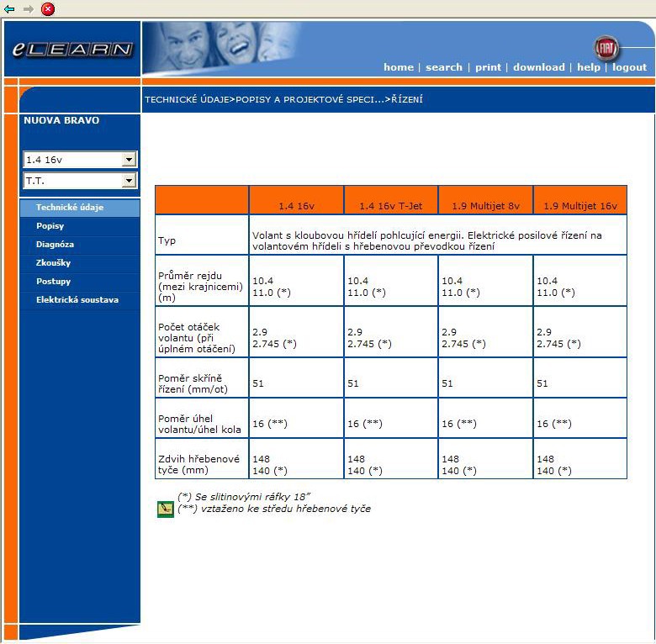
Task: Click the back arrow icon
Action: 9,8
